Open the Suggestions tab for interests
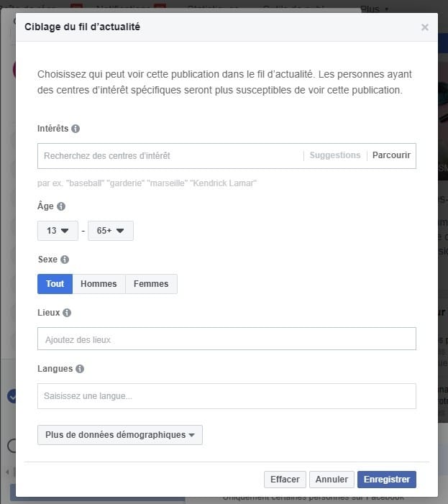The image size is (448, 504). 335,155
